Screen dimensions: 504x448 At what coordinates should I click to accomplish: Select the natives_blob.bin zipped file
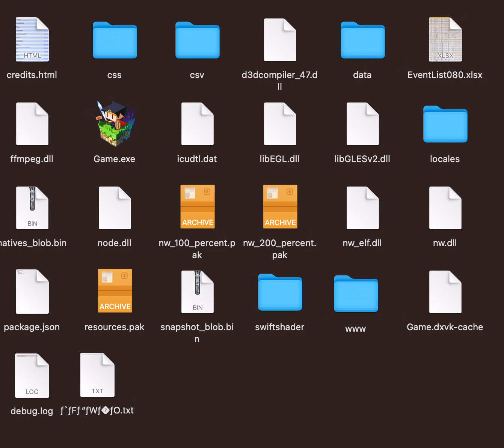click(x=32, y=208)
